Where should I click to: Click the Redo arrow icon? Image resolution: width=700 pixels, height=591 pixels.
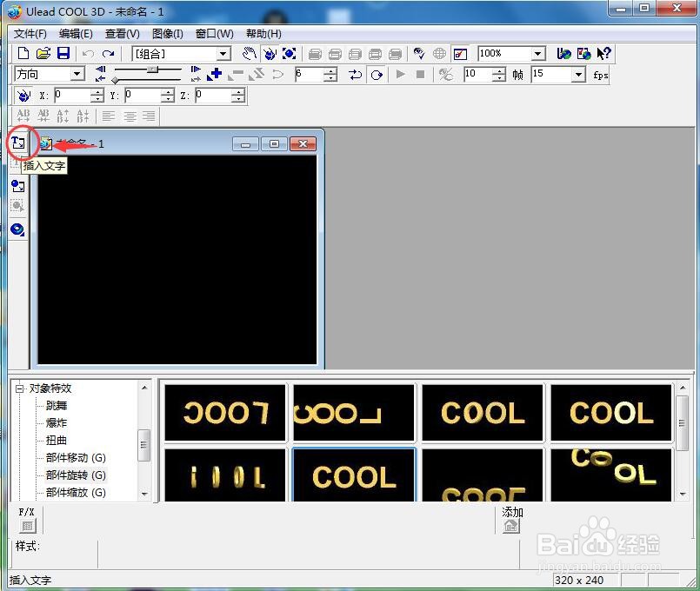pos(108,54)
